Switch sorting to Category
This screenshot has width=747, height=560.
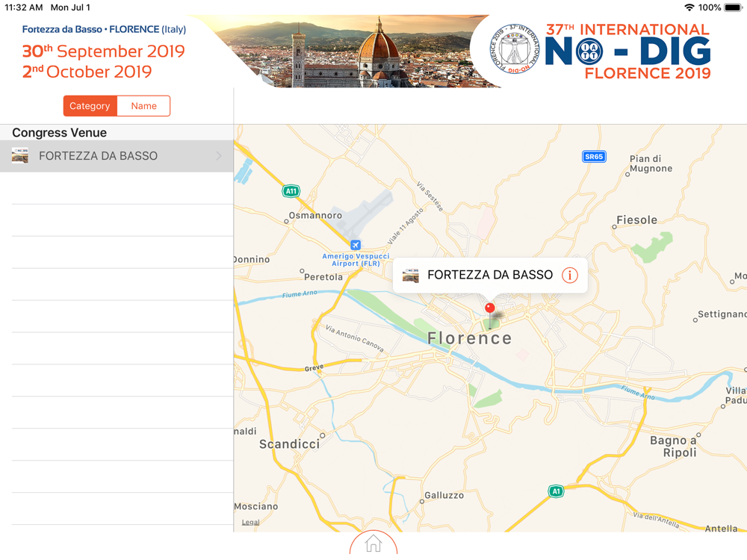90,106
